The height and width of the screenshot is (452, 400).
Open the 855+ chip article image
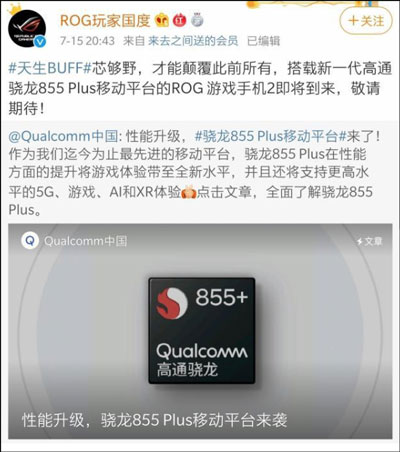click(200, 331)
